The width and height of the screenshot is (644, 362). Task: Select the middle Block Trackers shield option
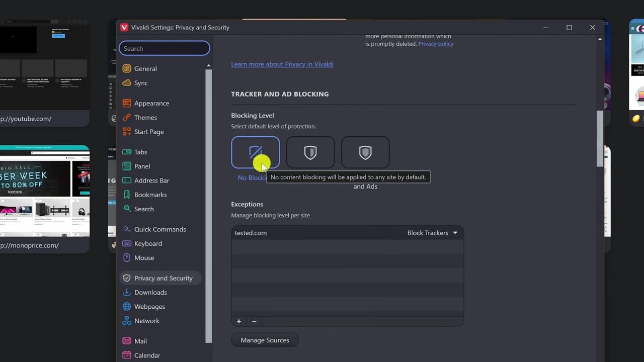(x=310, y=152)
